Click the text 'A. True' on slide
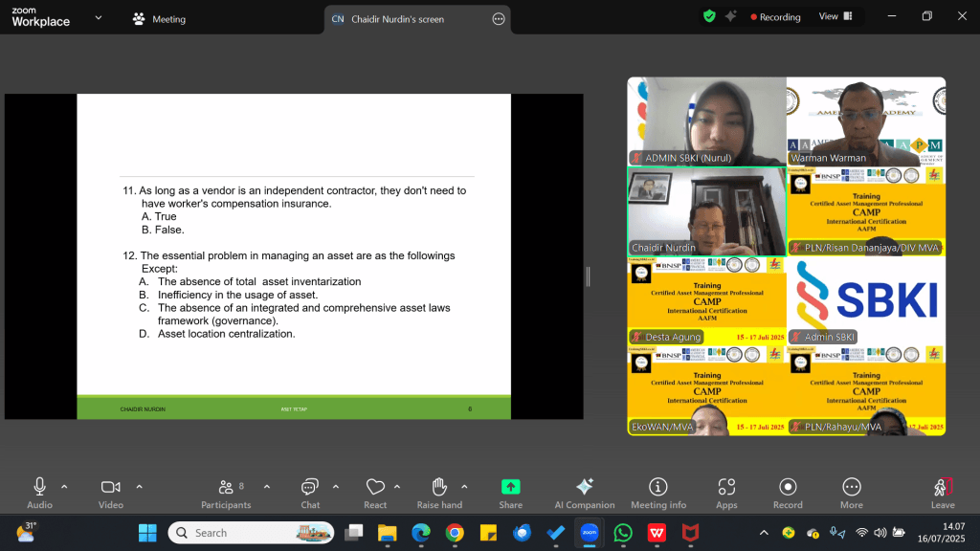Viewport: 980px width, 551px height. pos(159,217)
